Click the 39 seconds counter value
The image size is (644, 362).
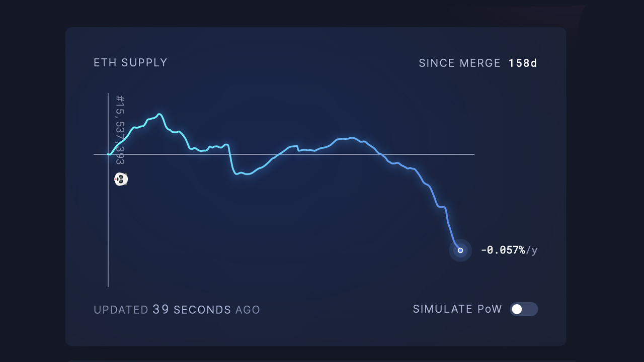click(x=161, y=310)
